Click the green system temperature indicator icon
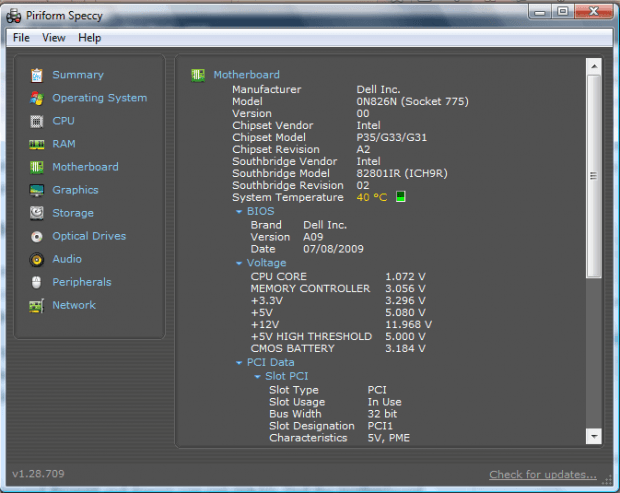Viewport: 620px width, 493px height. (x=401, y=196)
